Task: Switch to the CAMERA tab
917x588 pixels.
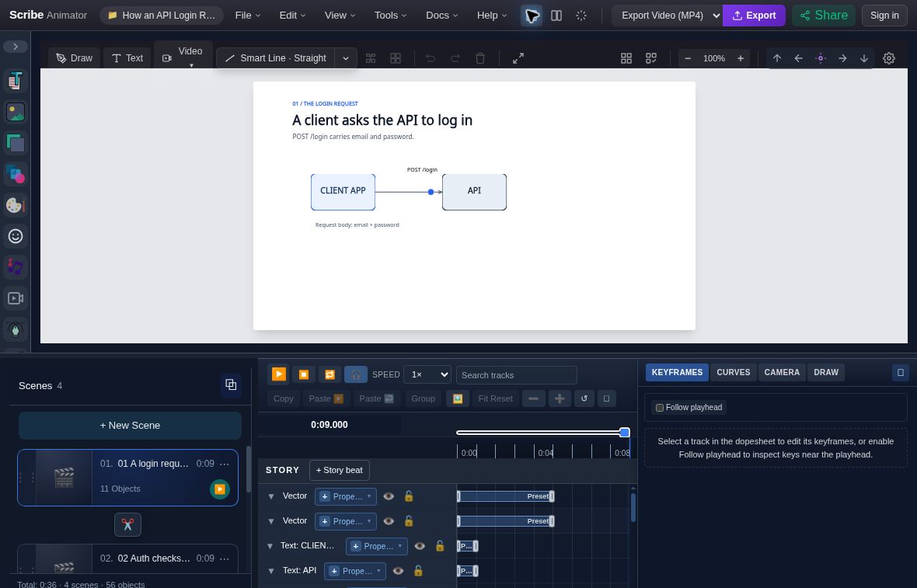Action: pos(782,372)
